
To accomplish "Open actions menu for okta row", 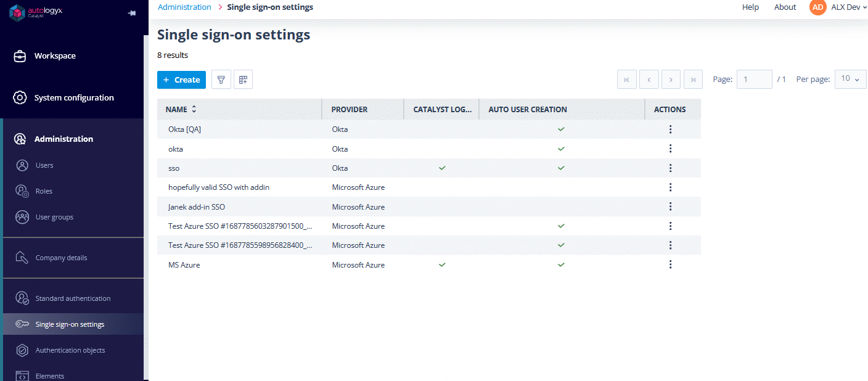I will (x=670, y=149).
